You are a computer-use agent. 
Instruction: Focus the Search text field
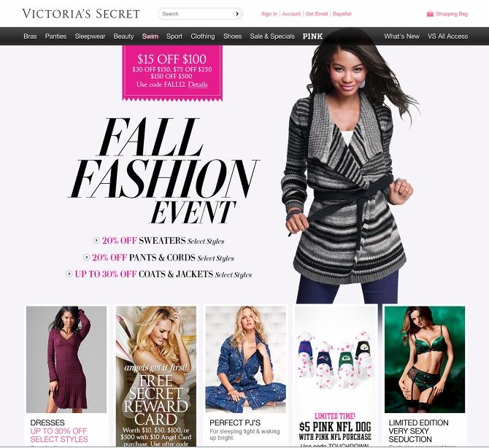click(196, 14)
